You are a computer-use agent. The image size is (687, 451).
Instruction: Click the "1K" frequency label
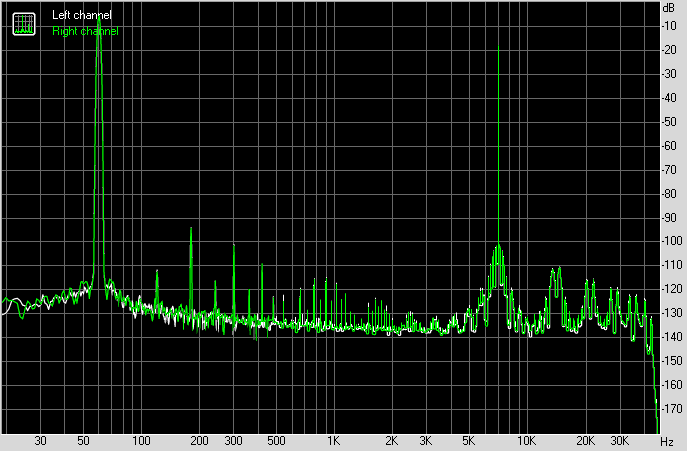(333, 440)
